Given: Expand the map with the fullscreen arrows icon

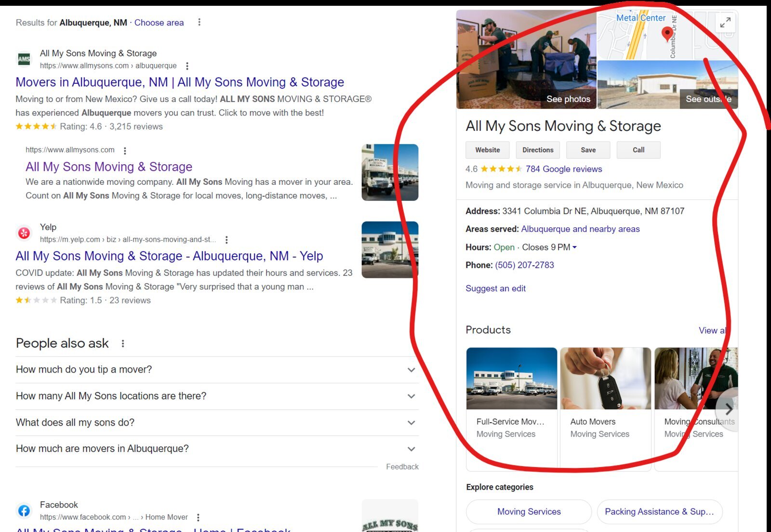Looking at the screenshot, I should coord(725,23).
